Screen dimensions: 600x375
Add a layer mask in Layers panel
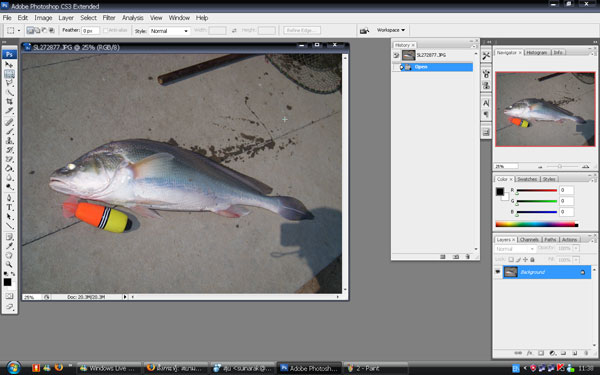point(541,353)
